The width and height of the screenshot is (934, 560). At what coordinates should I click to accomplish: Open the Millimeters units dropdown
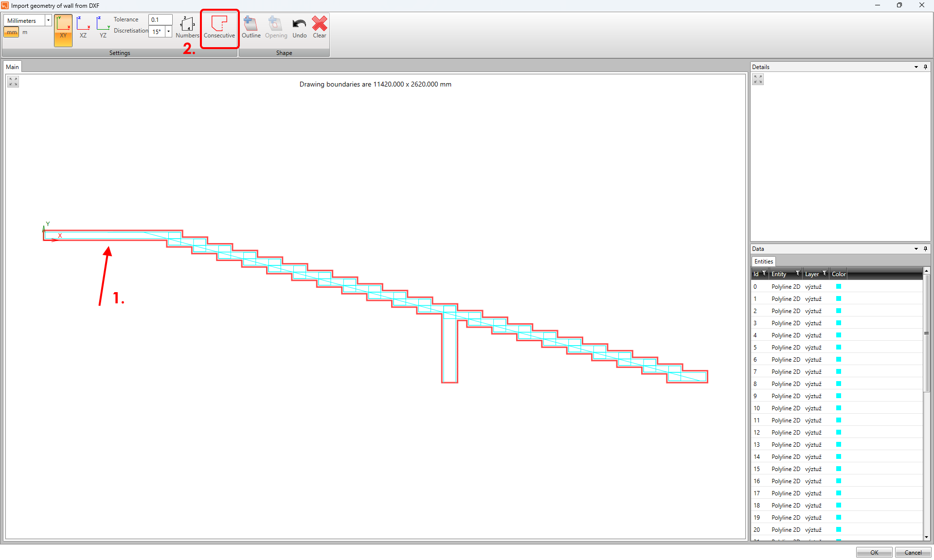(48, 20)
